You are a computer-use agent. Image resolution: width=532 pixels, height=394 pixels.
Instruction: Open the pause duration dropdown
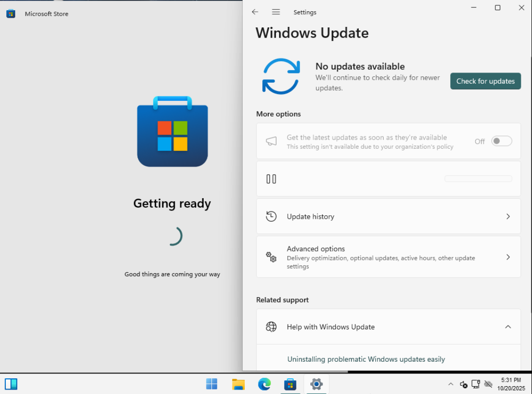478,179
